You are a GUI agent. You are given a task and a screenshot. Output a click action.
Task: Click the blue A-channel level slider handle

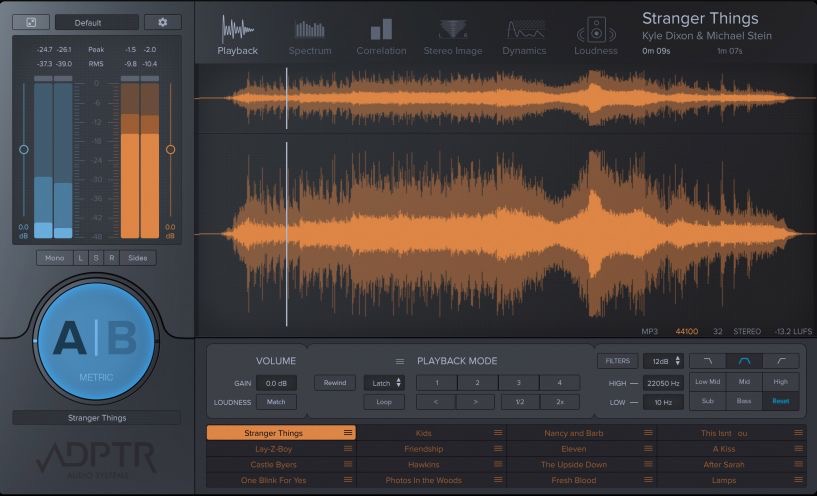pos(23,150)
